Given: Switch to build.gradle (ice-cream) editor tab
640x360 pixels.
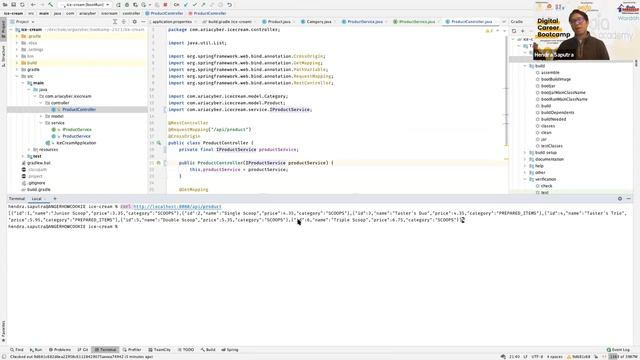Looking at the screenshot, I should click(x=229, y=22).
